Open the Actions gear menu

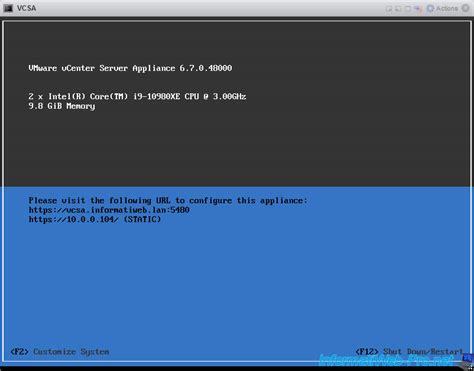click(x=442, y=8)
